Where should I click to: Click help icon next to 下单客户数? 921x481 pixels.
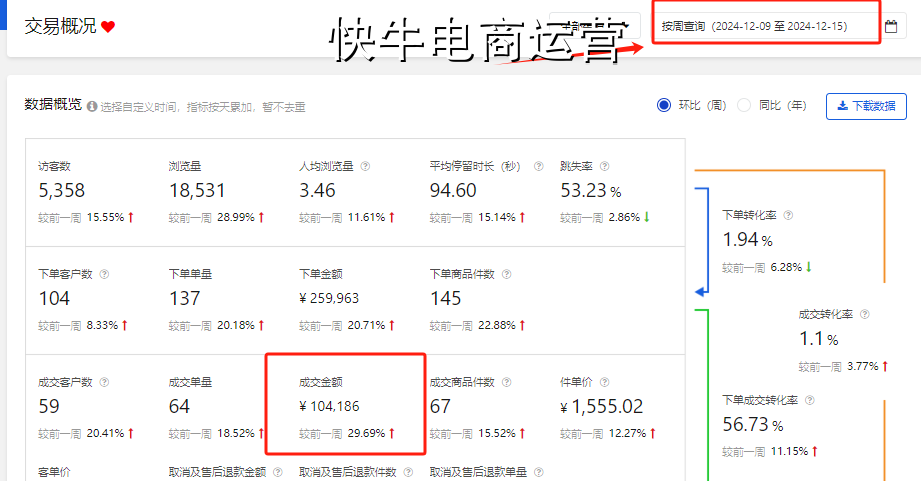pos(104,274)
